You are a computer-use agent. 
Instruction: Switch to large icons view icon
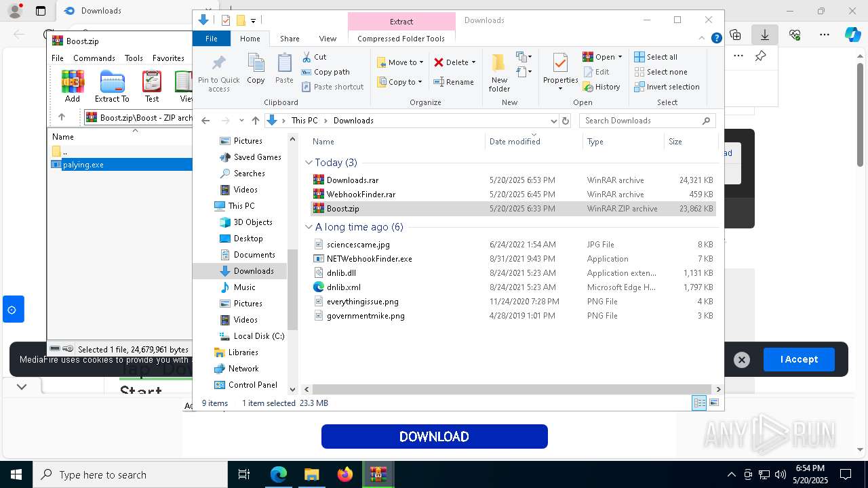click(713, 403)
